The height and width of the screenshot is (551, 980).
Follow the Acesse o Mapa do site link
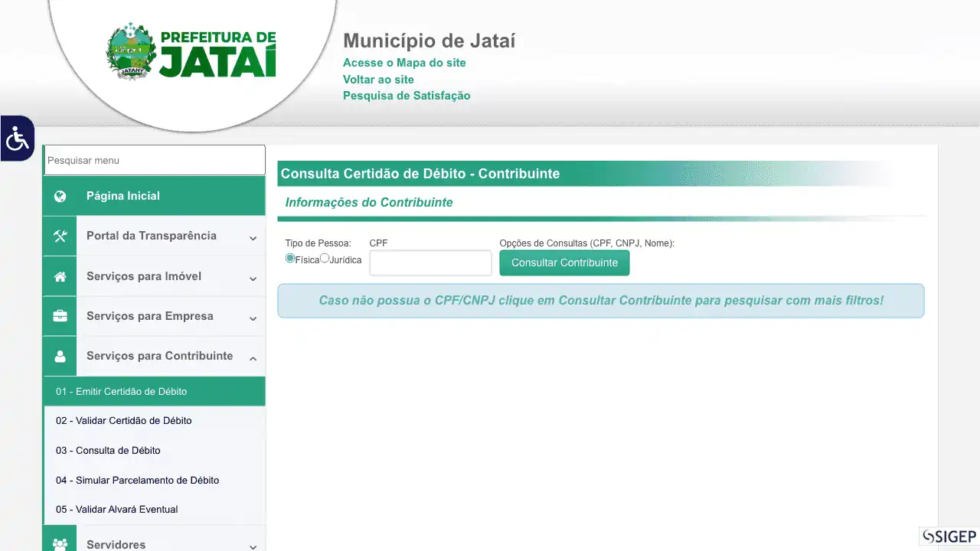point(404,63)
